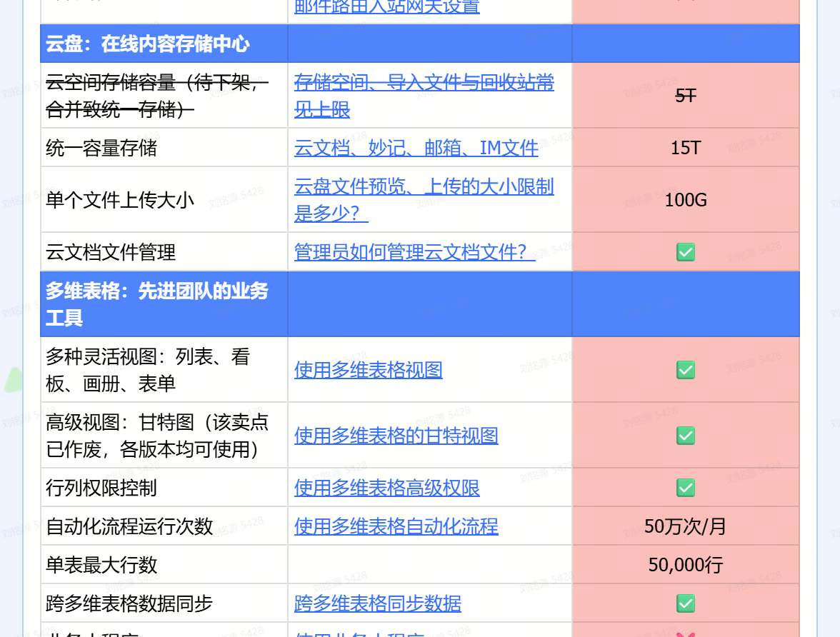Open the 存储空间、导入文件与回收站常见上限 link

pos(424,96)
